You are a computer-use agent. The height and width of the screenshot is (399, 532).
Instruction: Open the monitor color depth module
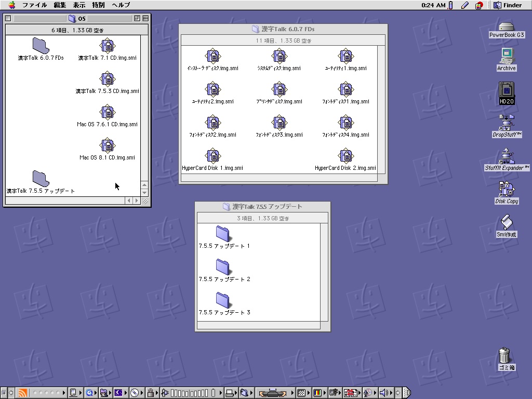[x=320, y=393]
